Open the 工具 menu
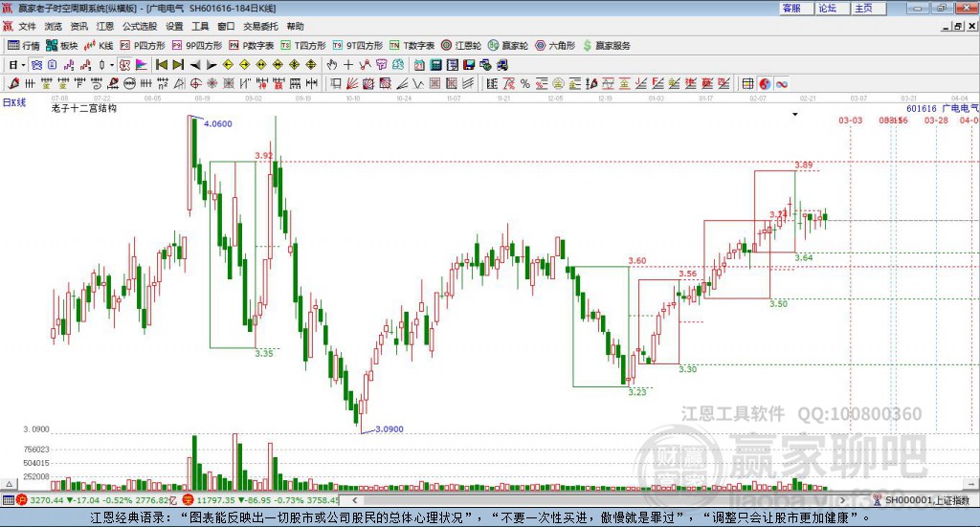The width and height of the screenshot is (980, 527). [200, 26]
